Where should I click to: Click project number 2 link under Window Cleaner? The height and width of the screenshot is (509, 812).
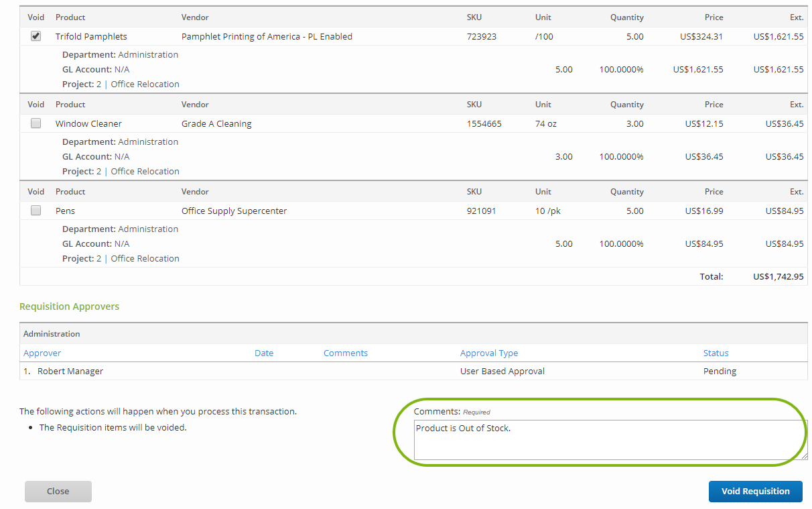[x=98, y=171]
